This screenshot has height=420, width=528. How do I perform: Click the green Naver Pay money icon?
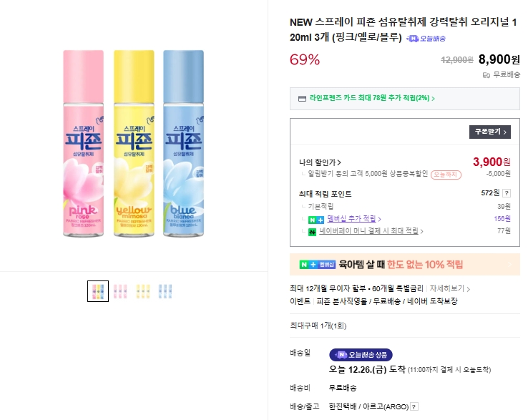[312, 232]
